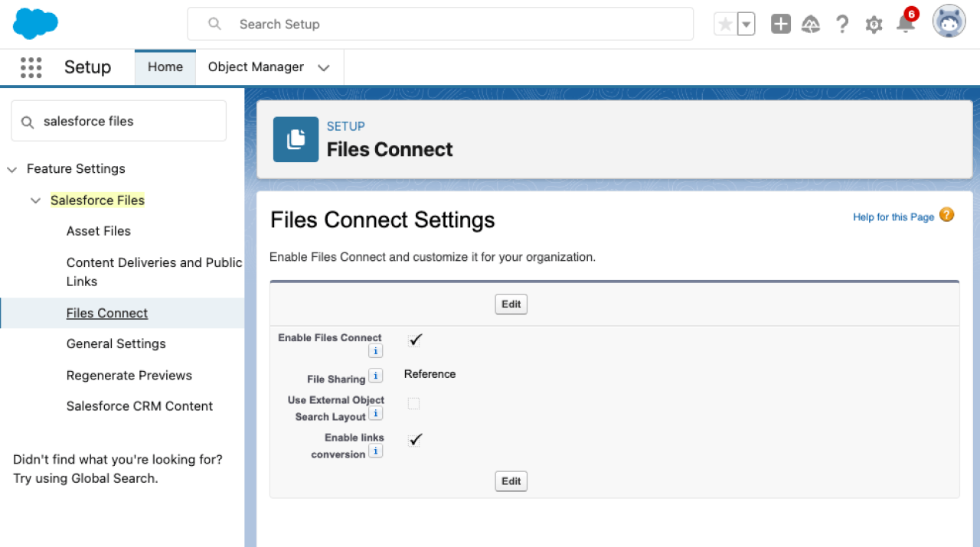Open the Help for this Page link
Screen dimensions: 980x547
[x=893, y=217]
